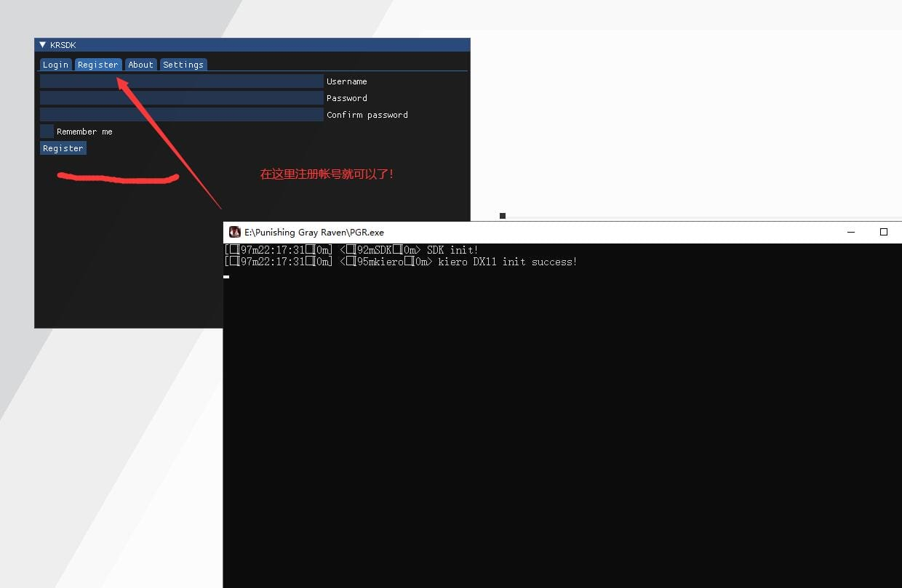Select the Register tab

[98, 65]
